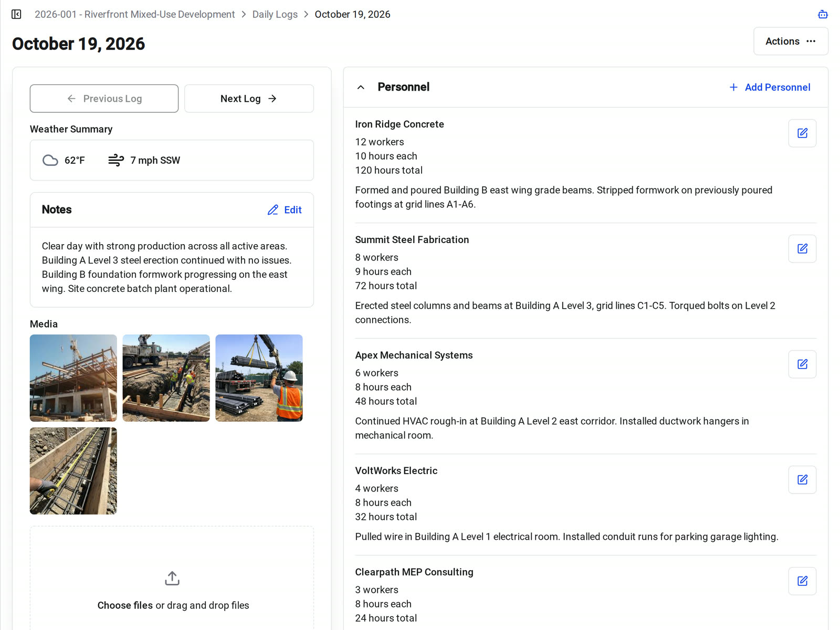
Task: Click the wind icon in Weather Summary
Action: pyautogui.click(x=116, y=160)
